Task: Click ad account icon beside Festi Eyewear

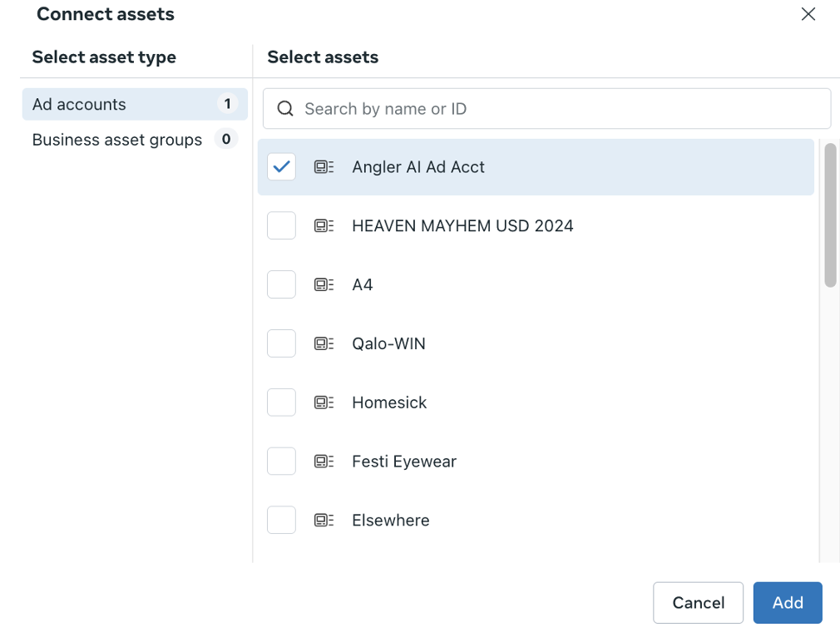Action: pos(324,462)
